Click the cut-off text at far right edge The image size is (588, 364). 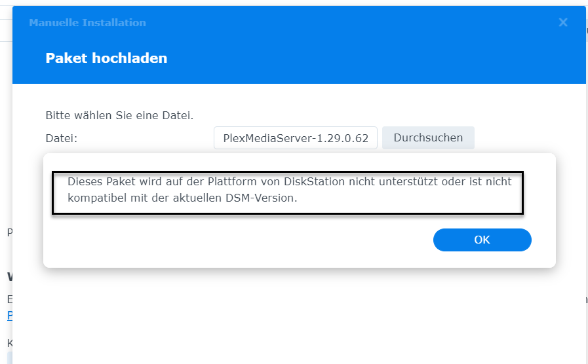[x=585, y=299]
